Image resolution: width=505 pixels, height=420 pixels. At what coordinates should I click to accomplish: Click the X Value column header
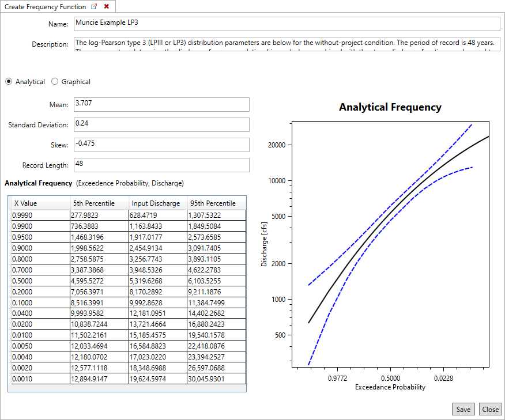(39, 203)
